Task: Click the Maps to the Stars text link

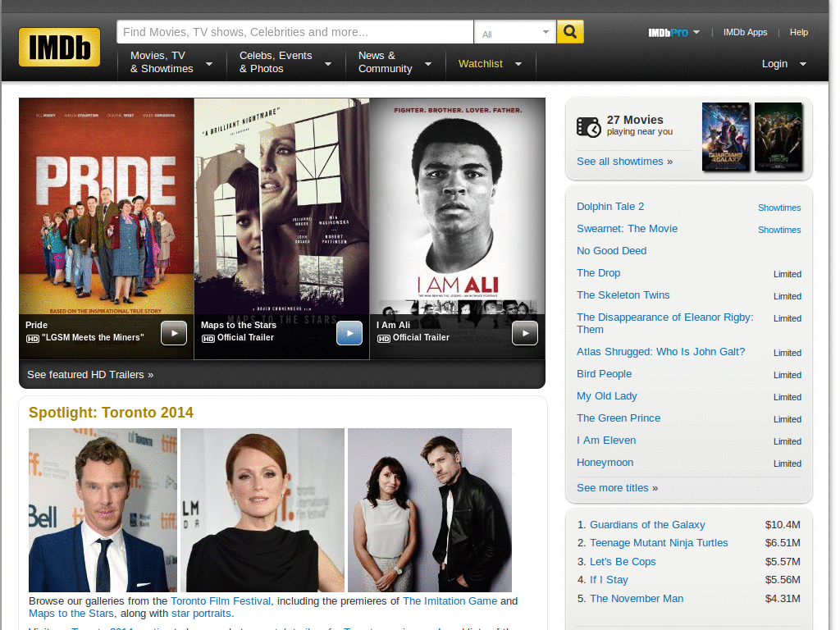Action: point(71,614)
